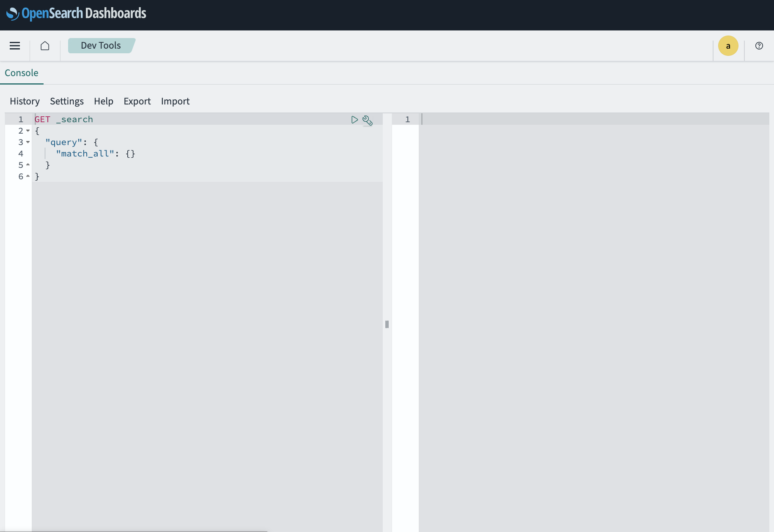Viewport: 774px width, 532px height.
Task: Fold the query block at line 3
Action: (x=28, y=142)
